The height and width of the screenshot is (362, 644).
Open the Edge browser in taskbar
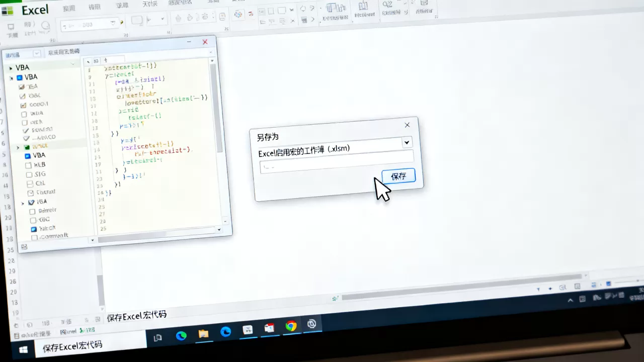pos(181,335)
